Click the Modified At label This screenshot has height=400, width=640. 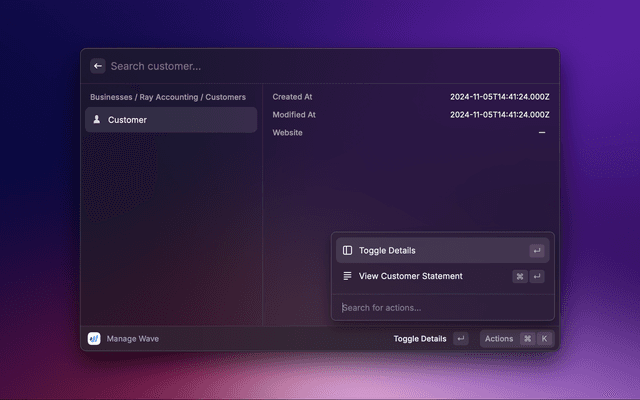pos(294,115)
